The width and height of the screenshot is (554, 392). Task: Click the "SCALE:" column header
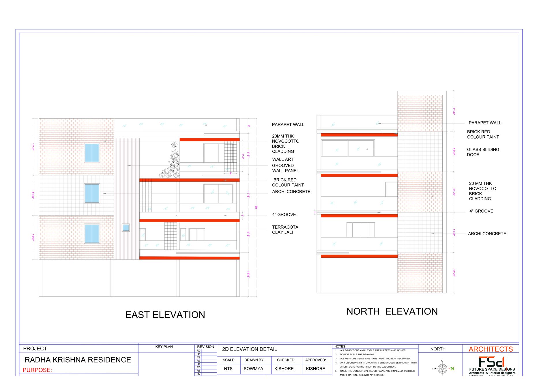click(x=229, y=360)
